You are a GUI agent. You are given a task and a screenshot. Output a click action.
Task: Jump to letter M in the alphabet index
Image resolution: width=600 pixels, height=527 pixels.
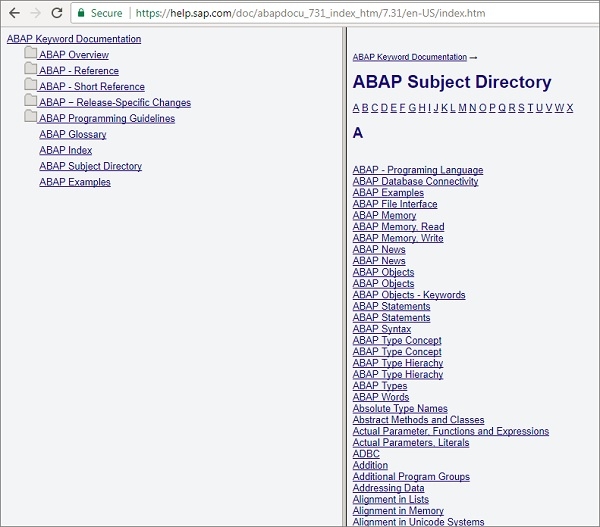click(462, 108)
